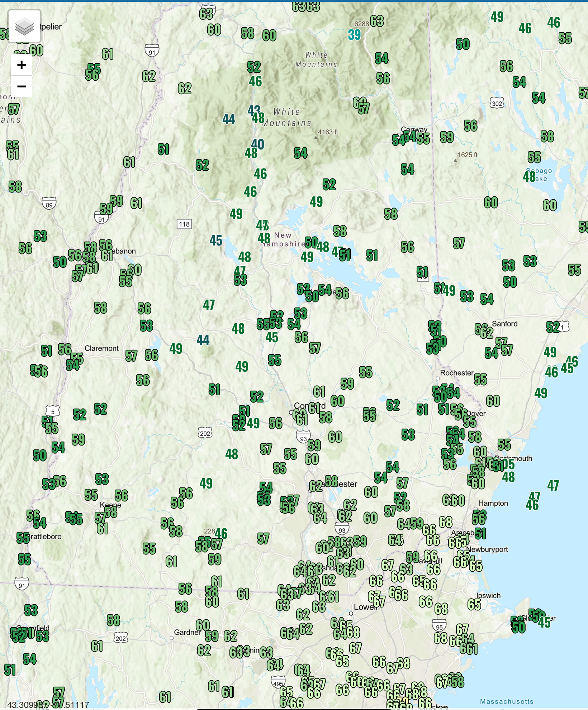Click the Route 118 highway marker
The image size is (588, 710).
click(184, 224)
